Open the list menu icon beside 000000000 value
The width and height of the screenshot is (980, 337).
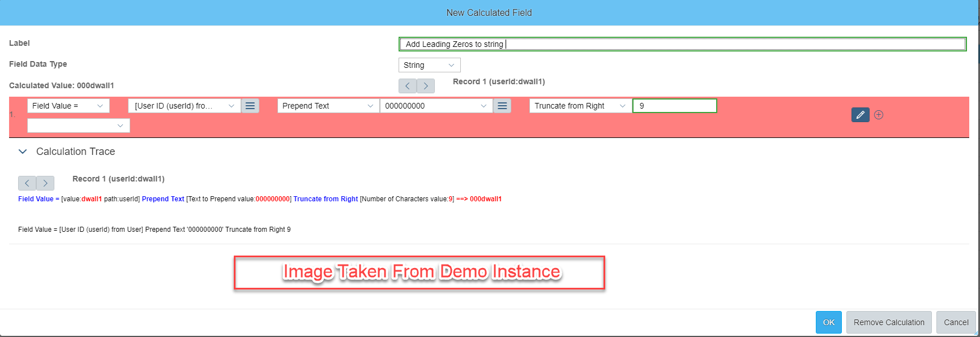[x=502, y=106]
